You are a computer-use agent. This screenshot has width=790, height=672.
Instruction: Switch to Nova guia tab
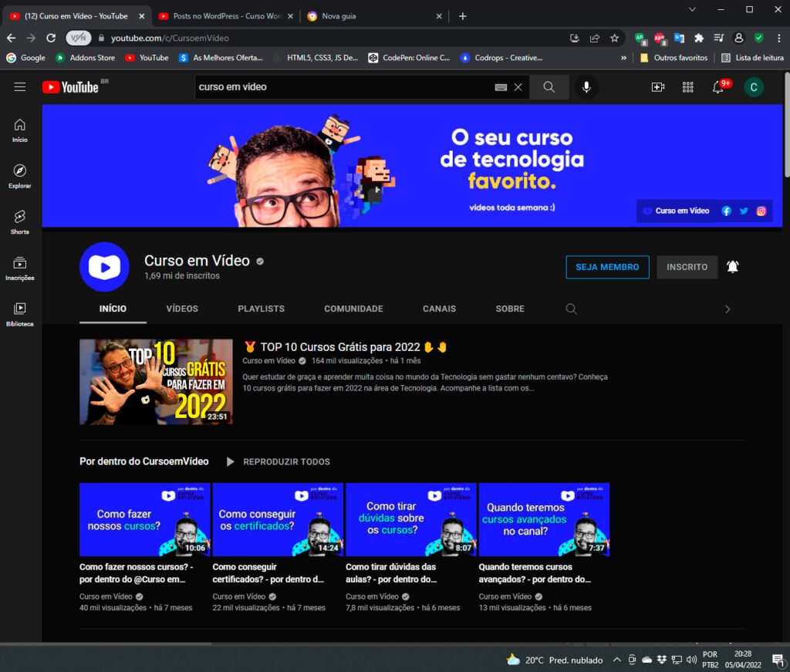pos(373,16)
